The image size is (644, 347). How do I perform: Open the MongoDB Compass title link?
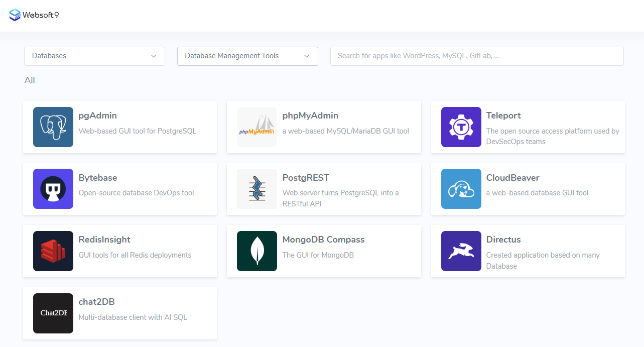[323, 240]
